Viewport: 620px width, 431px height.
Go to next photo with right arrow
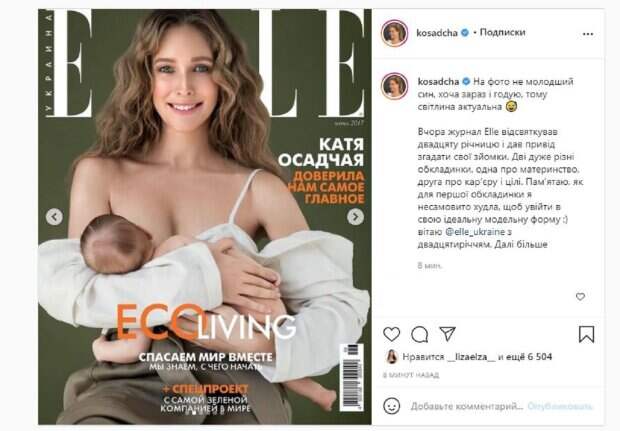click(x=355, y=217)
